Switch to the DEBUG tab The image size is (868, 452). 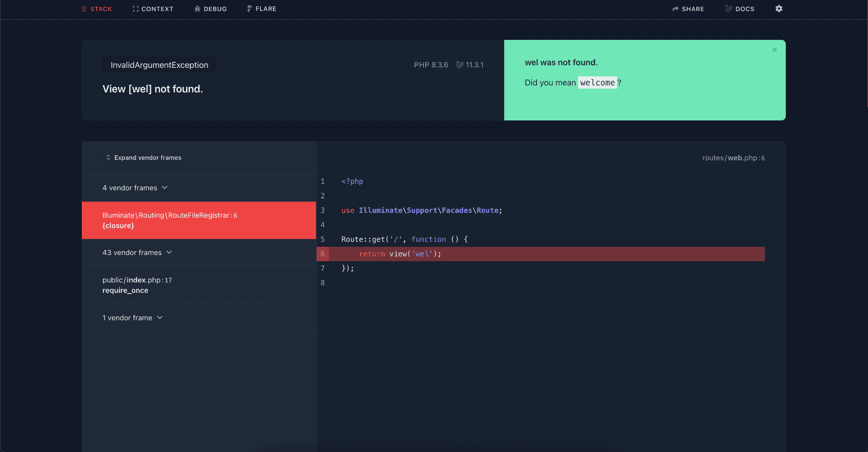click(x=215, y=8)
